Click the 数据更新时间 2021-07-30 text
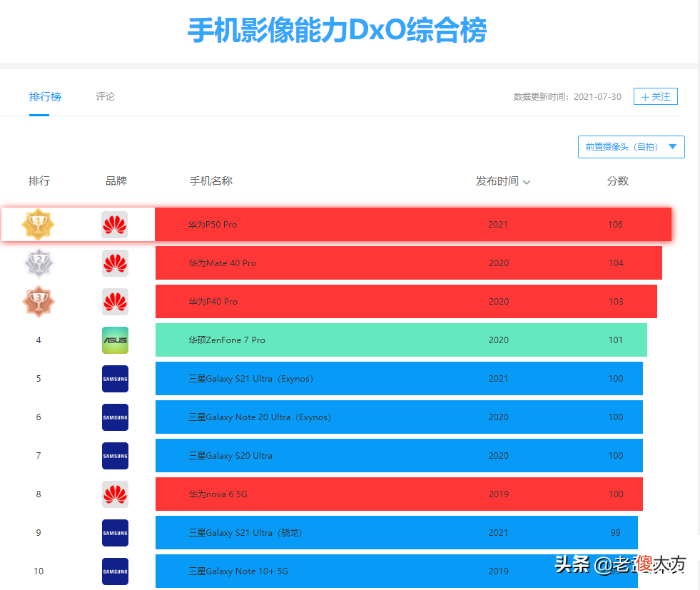 coord(567,97)
